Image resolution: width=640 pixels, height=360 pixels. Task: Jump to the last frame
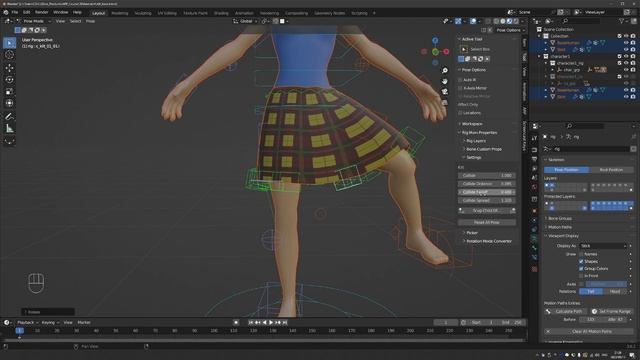(x=285, y=322)
